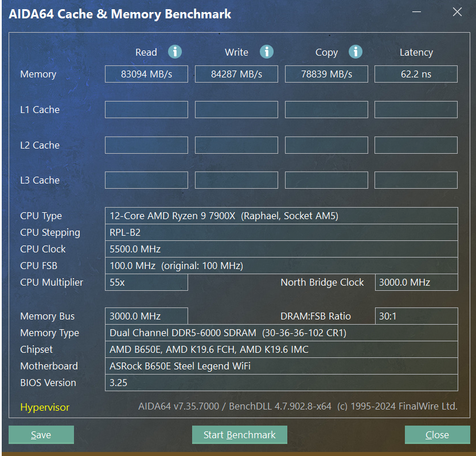
Task: Click the Copy info icon
Action: coord(356,52)
